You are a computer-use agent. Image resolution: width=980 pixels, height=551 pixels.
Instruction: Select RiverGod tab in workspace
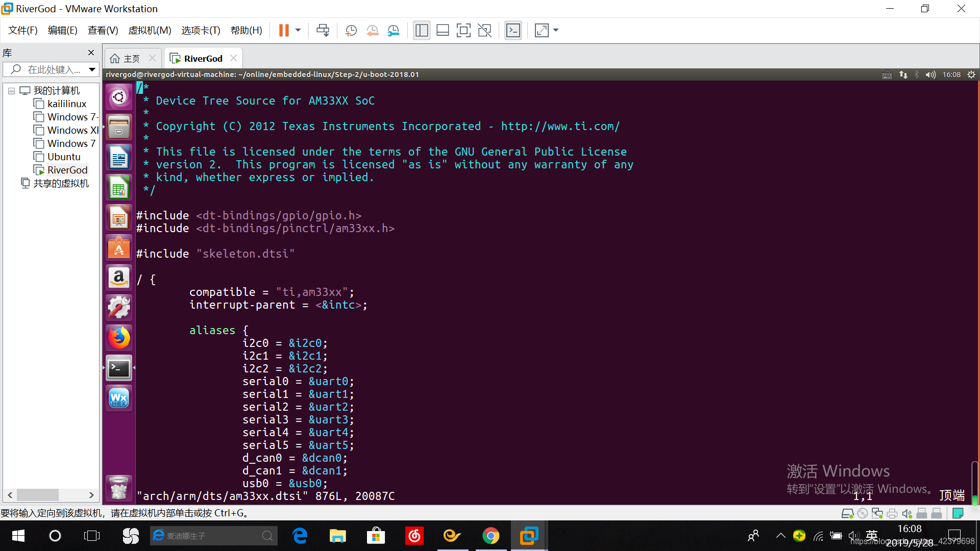tap(202, 59)
